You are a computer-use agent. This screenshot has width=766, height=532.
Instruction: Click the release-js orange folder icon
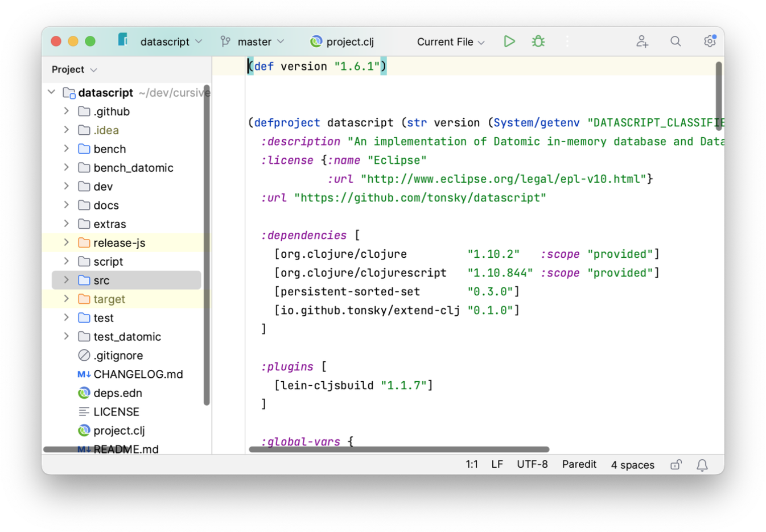point(84,242)
